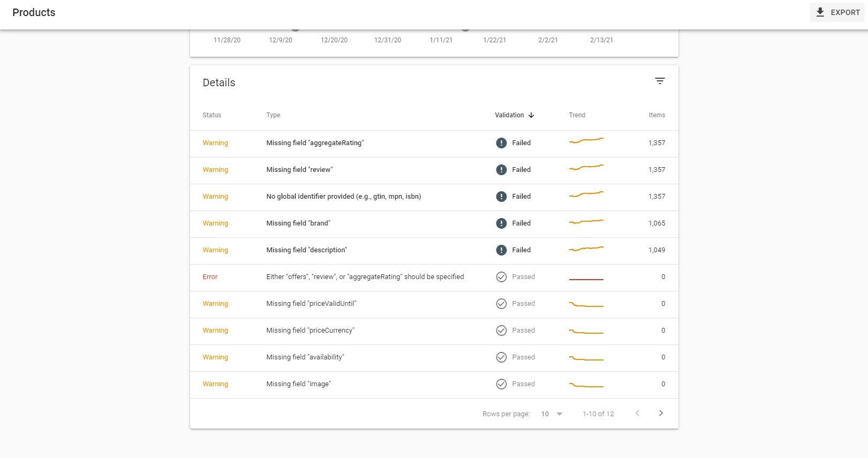This screenshot has width=868, height=458.
Task: Click the Passed checkmark for priceValidUntil row
Action: click(501, 304)
